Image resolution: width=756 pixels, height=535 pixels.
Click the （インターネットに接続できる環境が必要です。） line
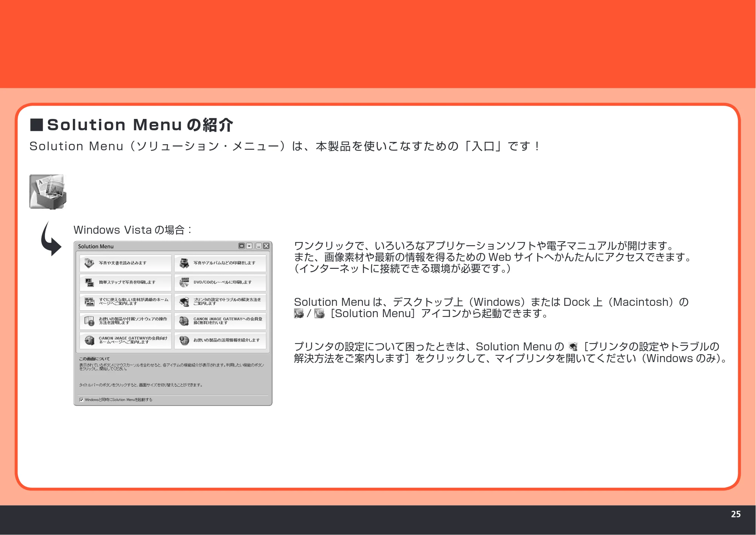pyautogui.click(x=402, y=268)
